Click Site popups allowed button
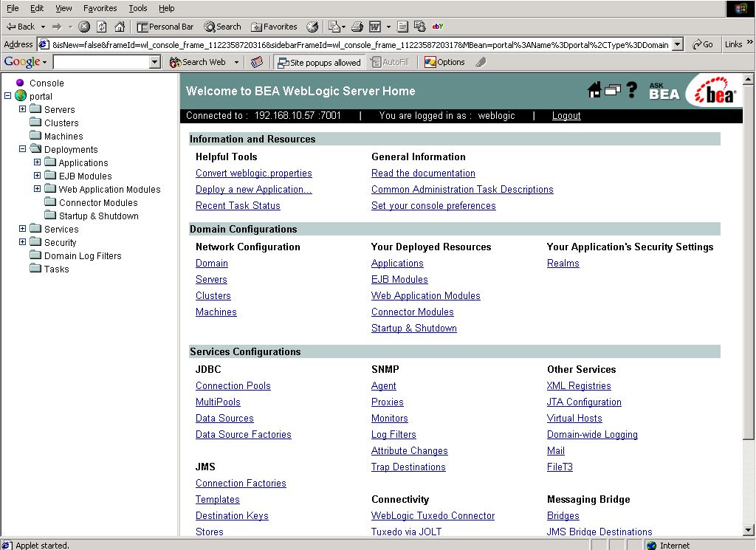 point(319,62)
